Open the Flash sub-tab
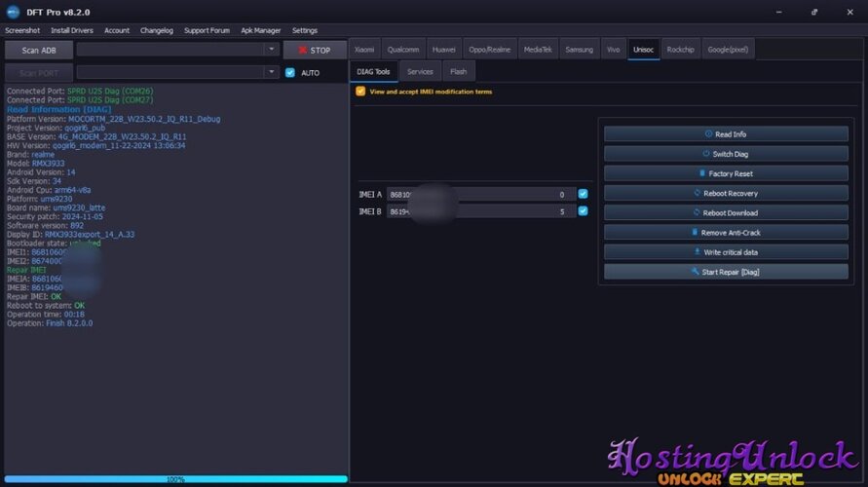 point(459,71)
